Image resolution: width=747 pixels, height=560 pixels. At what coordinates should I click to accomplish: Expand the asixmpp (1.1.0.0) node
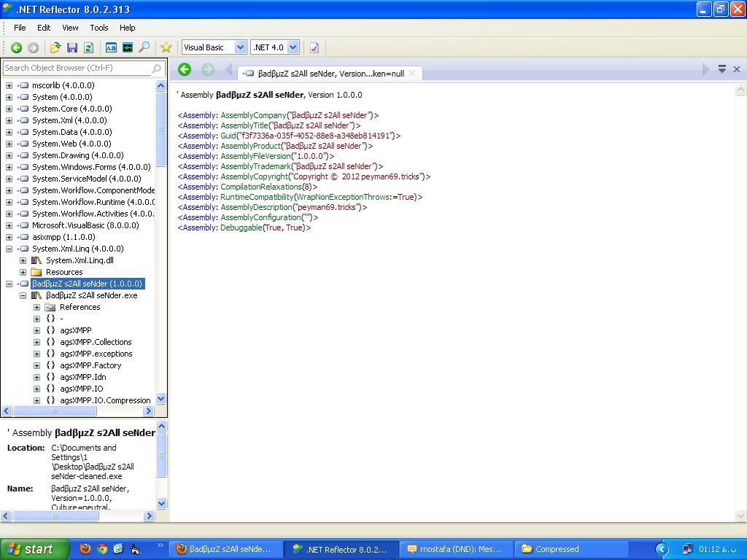(9, 237)
